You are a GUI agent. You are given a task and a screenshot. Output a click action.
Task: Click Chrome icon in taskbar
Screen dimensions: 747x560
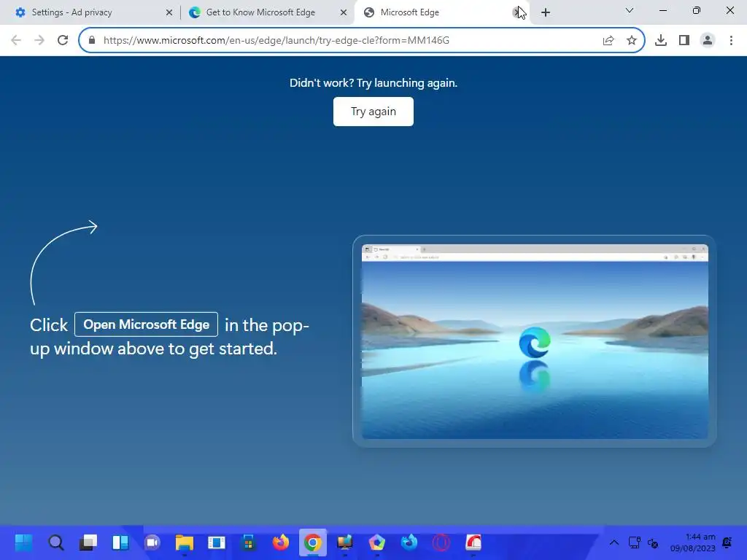312,542
